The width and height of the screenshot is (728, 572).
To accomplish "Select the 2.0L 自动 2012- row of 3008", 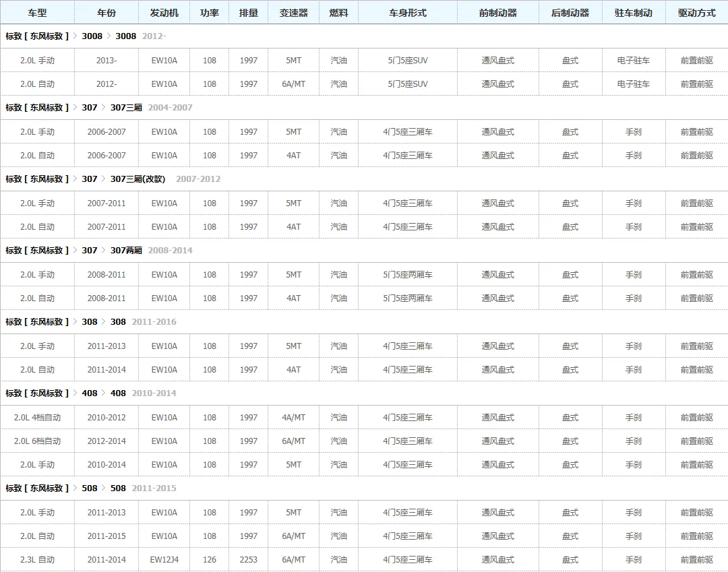I will 364,84.
